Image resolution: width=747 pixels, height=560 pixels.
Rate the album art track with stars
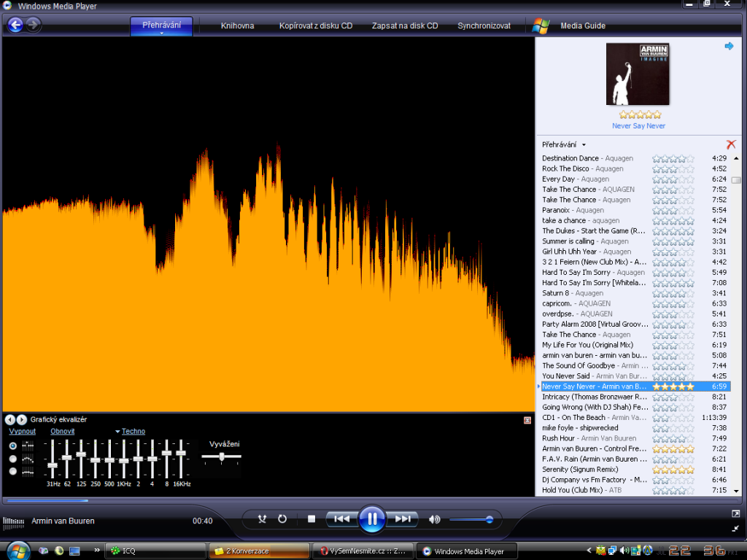click(x=640, y=114)
